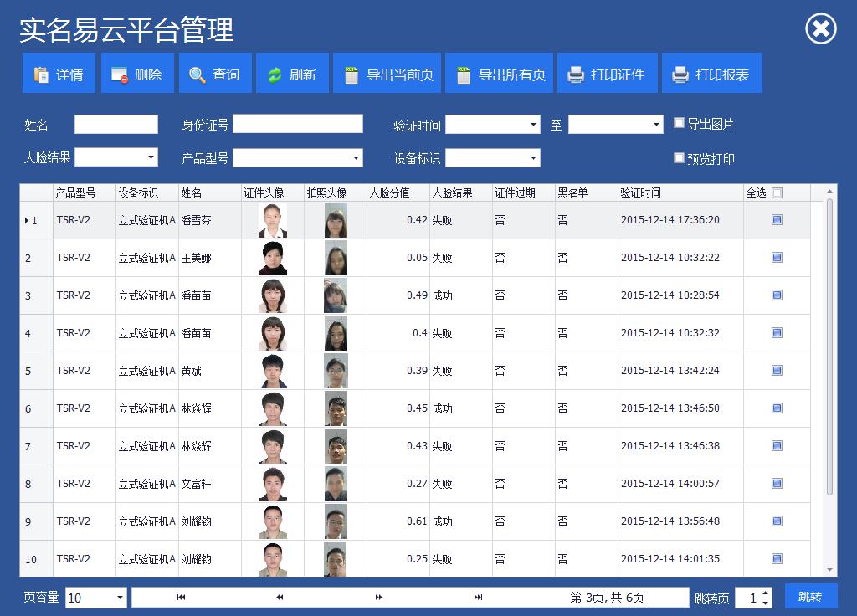The height and width of the screenshot is (616, 857).
Task: Click 打印证件 print certificate button
Action: [x=608, y=74]
